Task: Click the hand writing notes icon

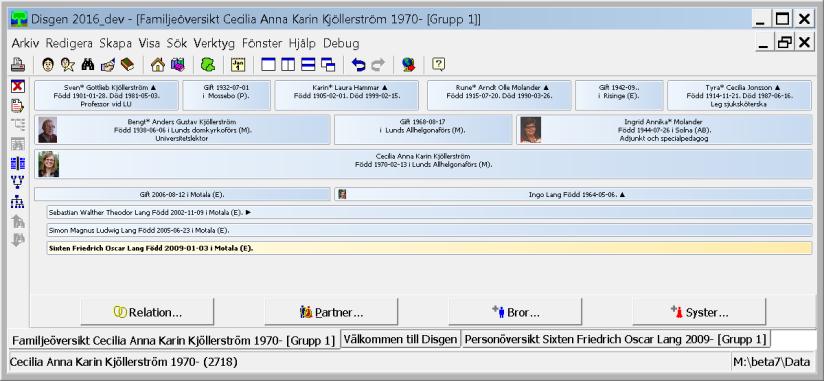Action: 107,65
